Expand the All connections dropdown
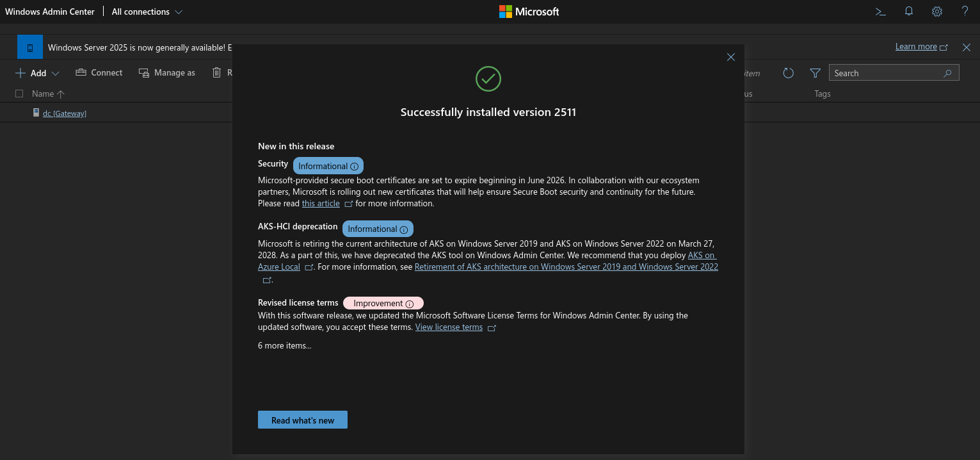The image size is (980, 460). pos(147,12)
